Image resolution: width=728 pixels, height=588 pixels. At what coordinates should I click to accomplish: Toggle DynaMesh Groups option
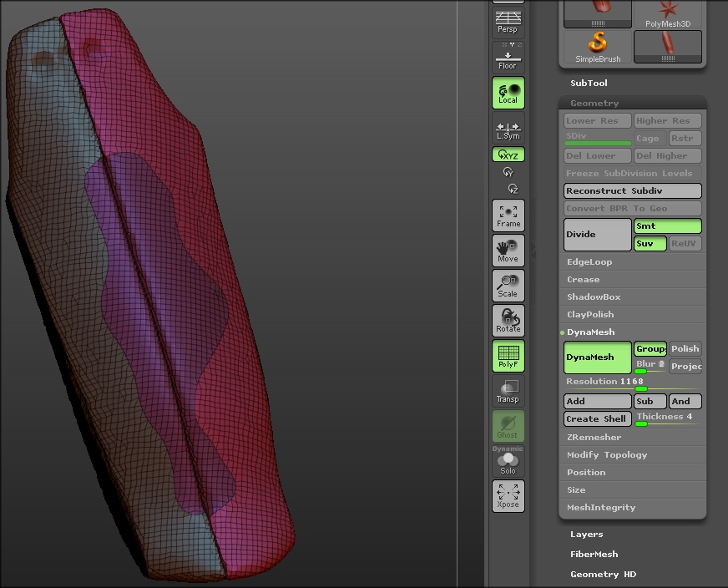pos(650,348)
